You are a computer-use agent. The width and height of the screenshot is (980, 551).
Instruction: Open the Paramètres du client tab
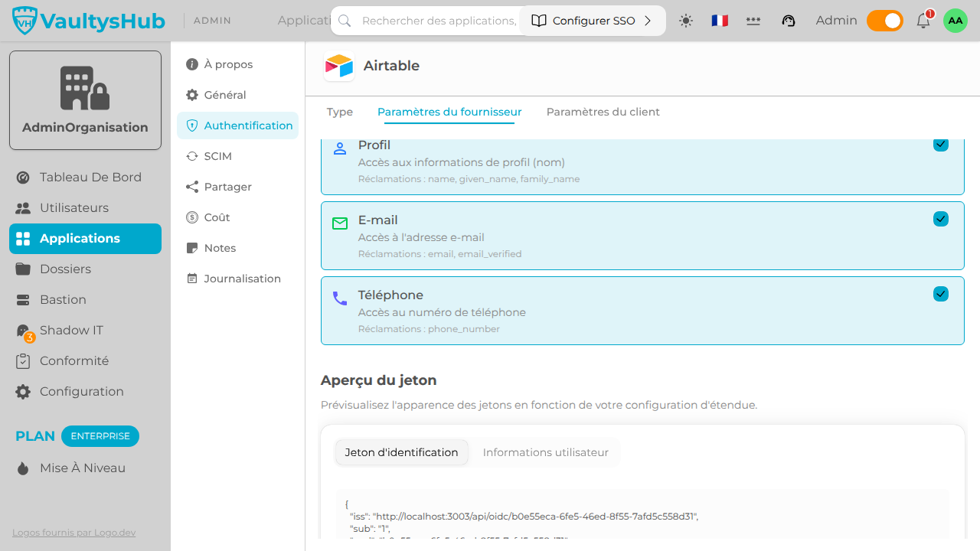pyautogui.click(x=603, y=112)
